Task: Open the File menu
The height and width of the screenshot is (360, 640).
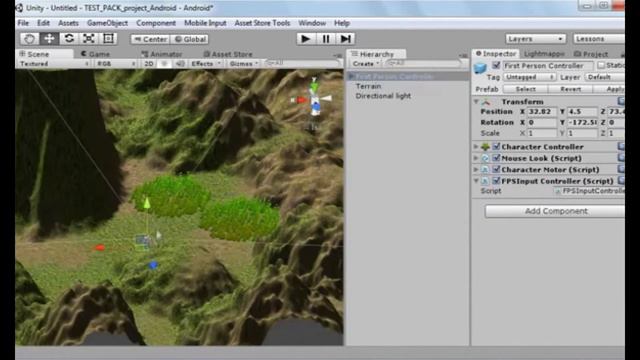Action: click(23, 23)
